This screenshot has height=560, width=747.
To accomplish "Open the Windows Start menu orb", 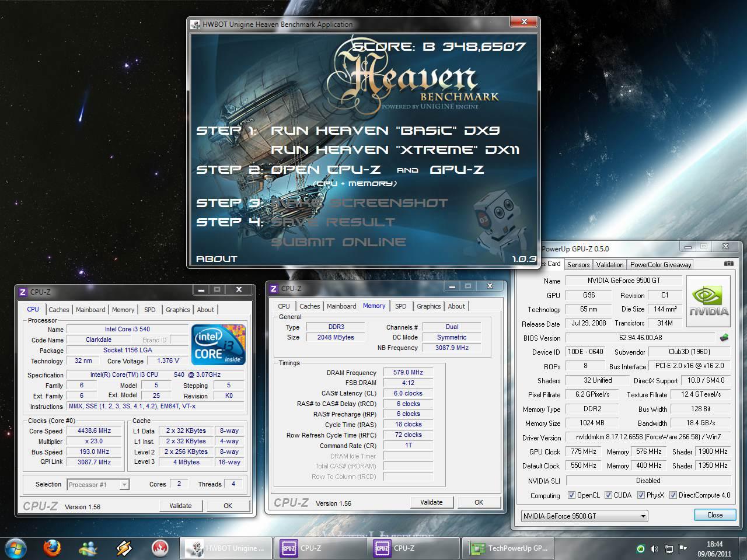I will pos(16,548).
